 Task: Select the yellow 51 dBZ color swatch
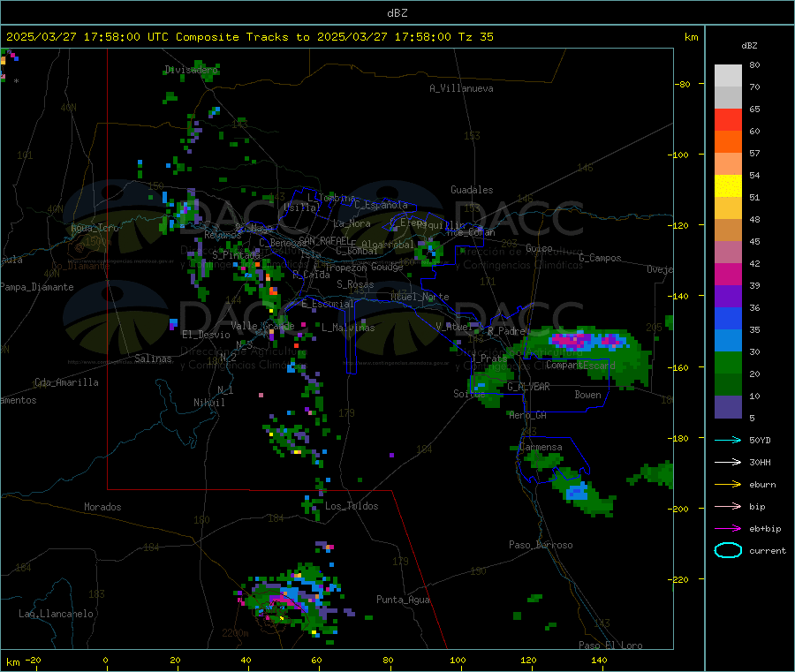click(728, 186)
